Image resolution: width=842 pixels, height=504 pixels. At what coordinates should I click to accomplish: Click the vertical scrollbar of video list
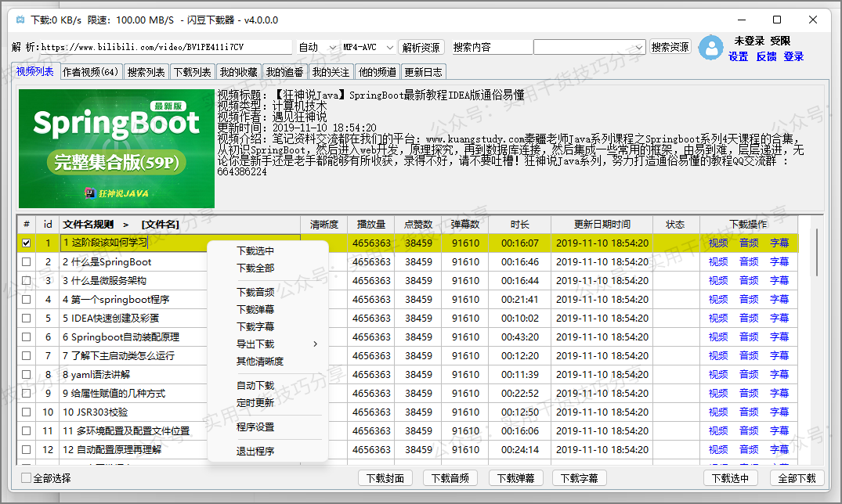tap(815, 250)
